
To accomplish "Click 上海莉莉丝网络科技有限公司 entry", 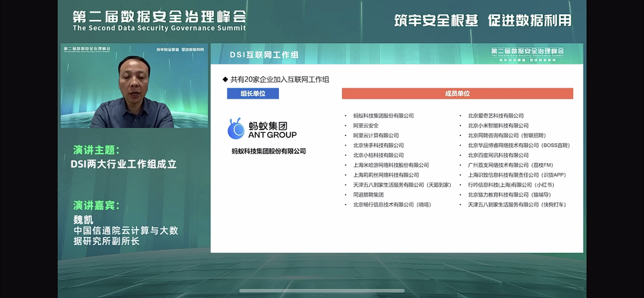I will click(386, 175).
